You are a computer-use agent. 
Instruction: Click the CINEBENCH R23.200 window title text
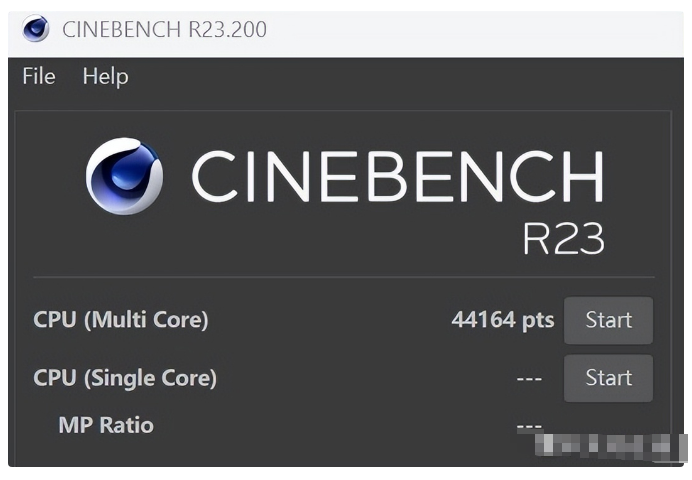coord(164,29)
